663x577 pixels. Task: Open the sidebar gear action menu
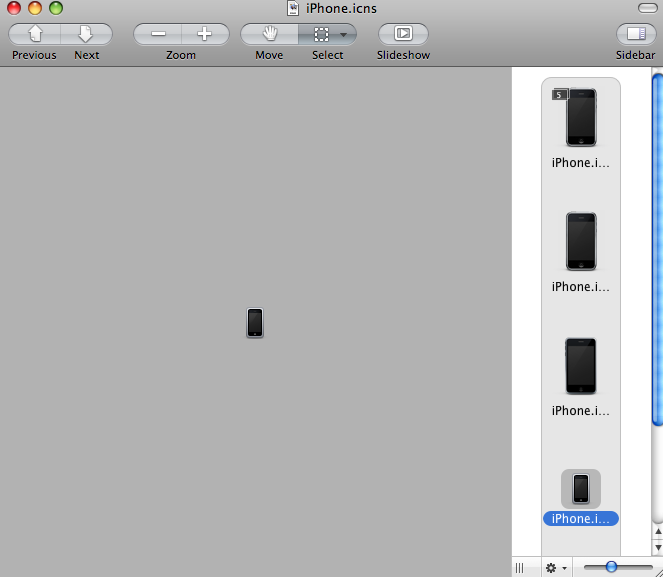tap(556, 568)
